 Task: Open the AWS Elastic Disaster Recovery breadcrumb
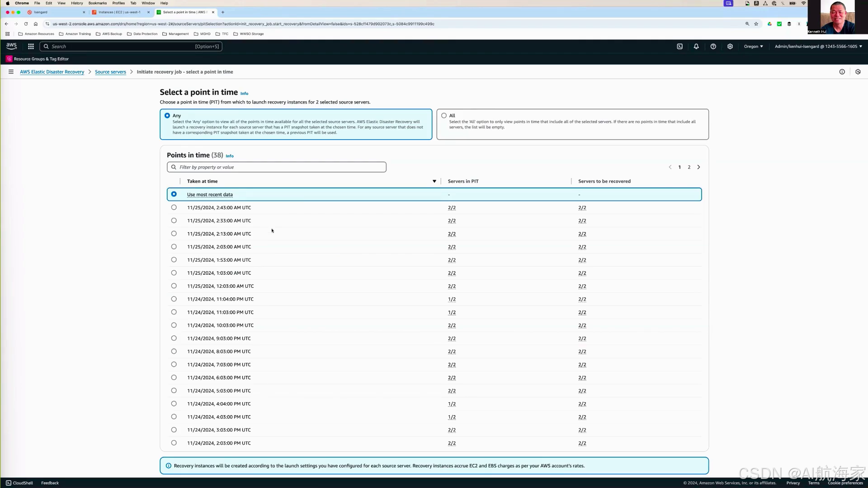(52, 72)
